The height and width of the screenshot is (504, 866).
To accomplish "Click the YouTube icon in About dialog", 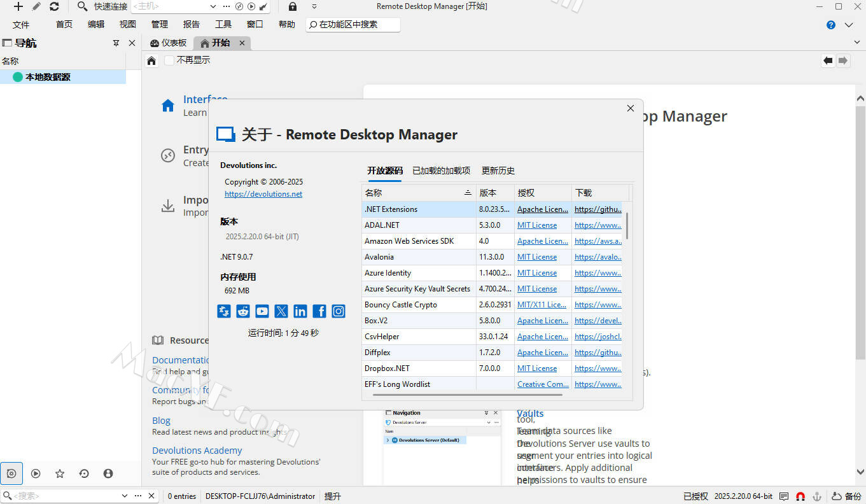I will pyautogui.click(x=262, y=311).
